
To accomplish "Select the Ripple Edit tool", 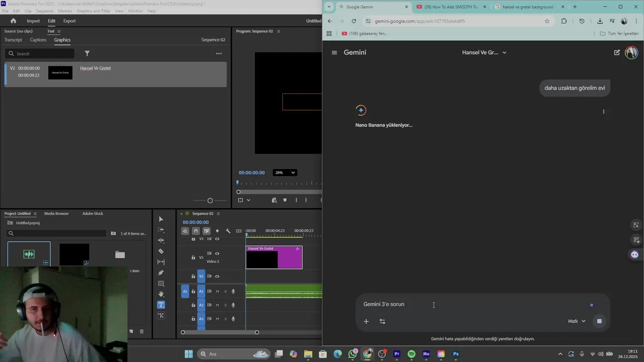I will pos(161,240).
